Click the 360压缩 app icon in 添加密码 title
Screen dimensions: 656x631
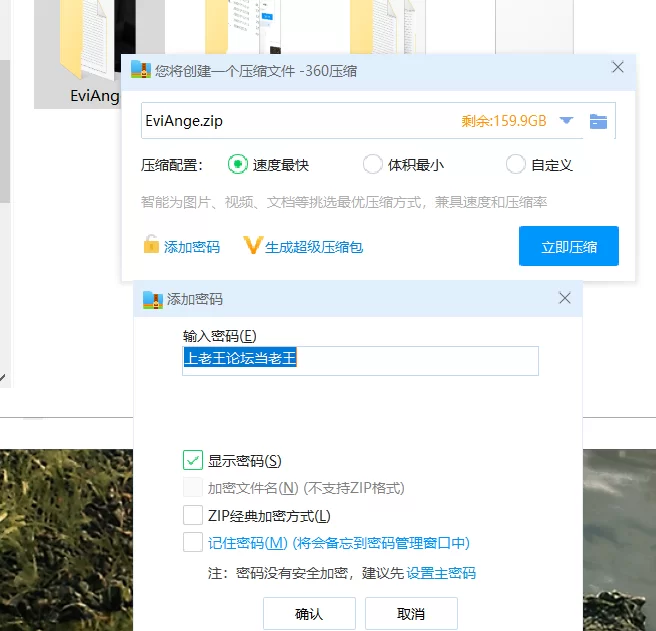[x=153, y=300]
